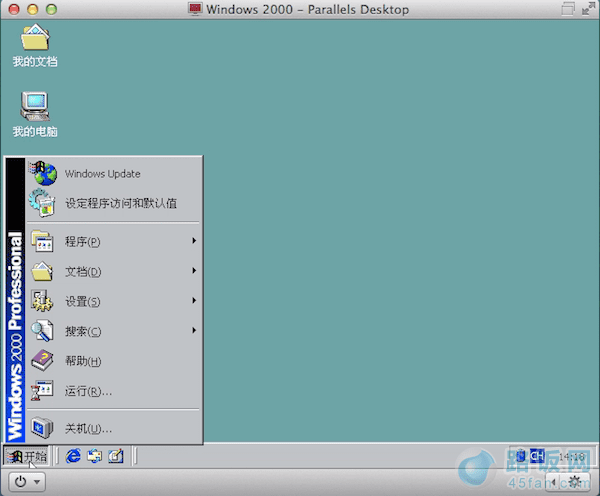The height and width of the screenshot is (496, 600).
Task: Choose 设置(S) in the start menu
Action: [114, 301]
